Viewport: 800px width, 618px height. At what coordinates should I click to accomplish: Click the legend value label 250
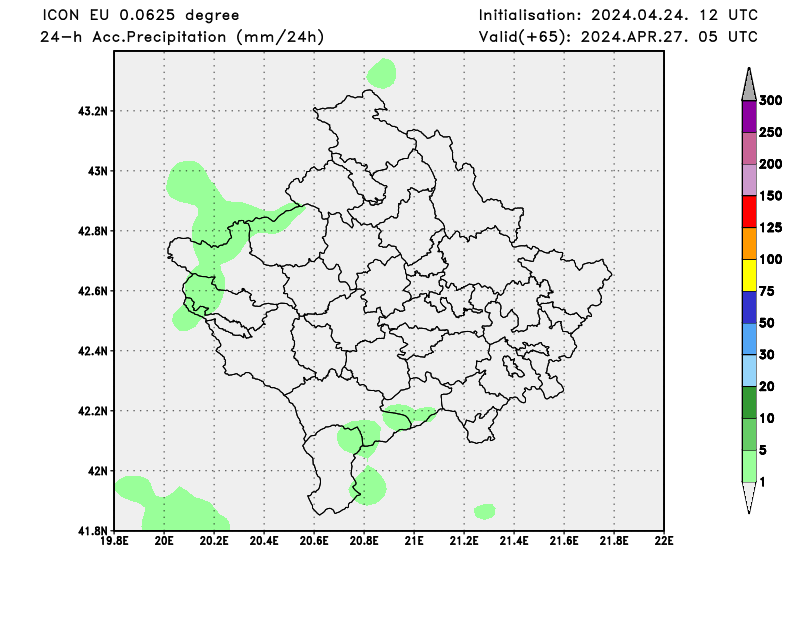[771, 133]
